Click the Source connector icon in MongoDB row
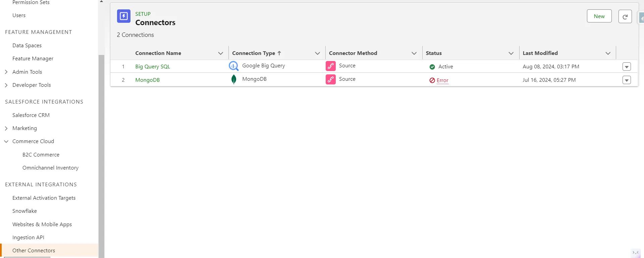 330,79
